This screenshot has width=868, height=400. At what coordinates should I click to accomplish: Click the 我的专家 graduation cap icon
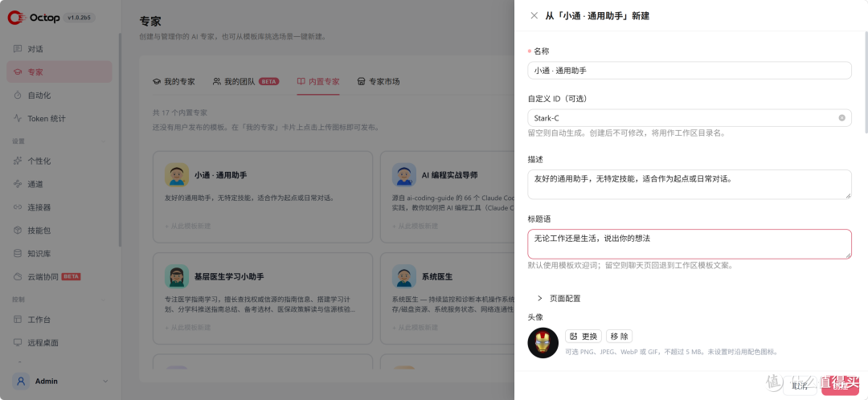point(158,81)
